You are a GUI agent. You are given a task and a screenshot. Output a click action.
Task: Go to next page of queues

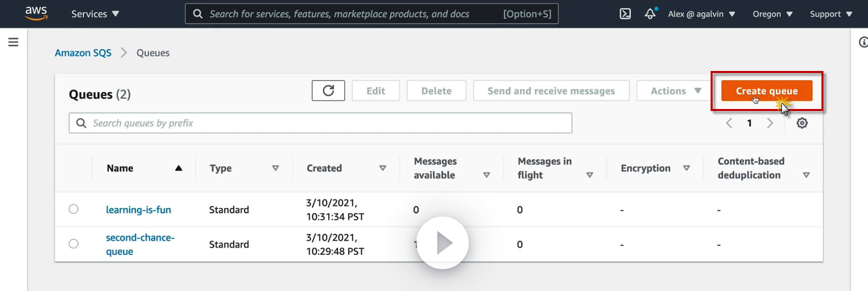click(770, 123)
